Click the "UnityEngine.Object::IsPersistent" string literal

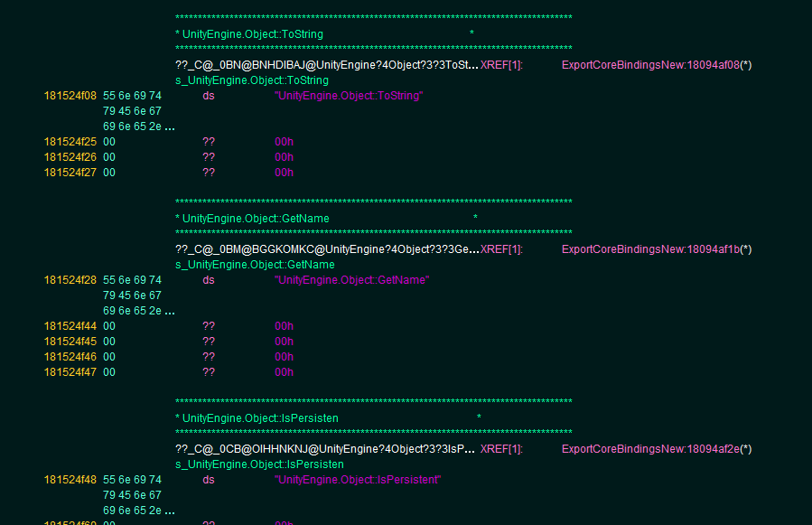click(x=358, y=480)
